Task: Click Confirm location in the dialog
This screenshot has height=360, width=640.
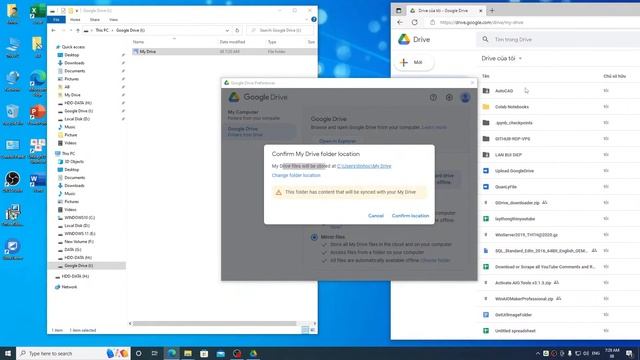Action: click(410, 216)
